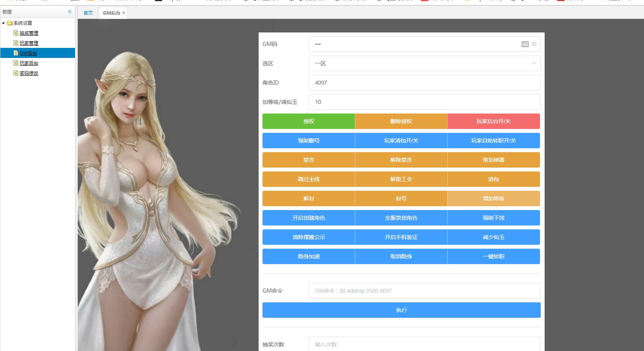The width and height of the screenshot is (644, 351).
Task: Open 玩家管理 in the sidebar
Action: [x=29, y=43]
